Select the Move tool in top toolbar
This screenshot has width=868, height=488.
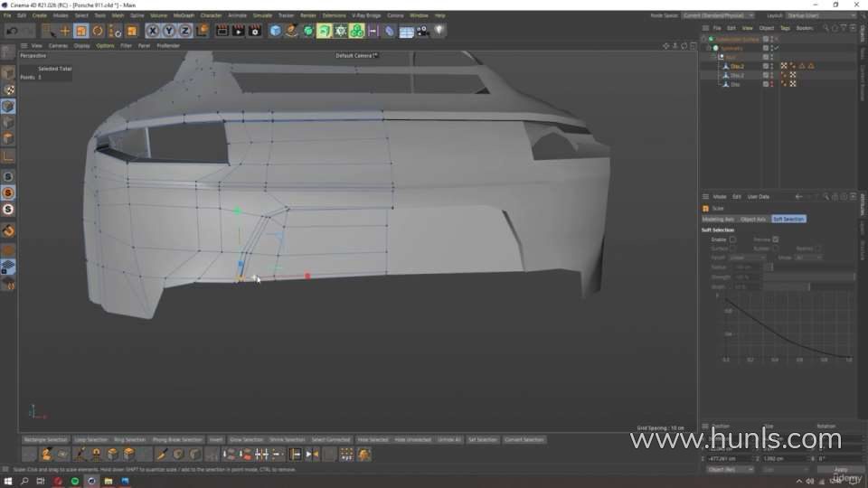point(65,31)
